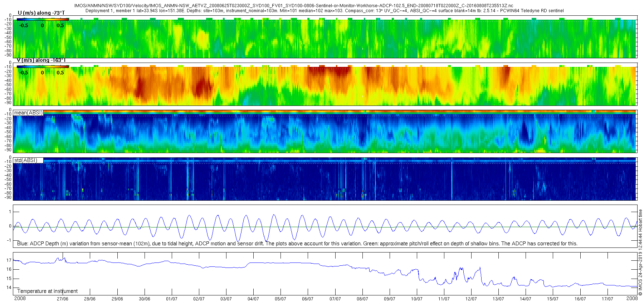The height and width of the screenshot is (304, 644).
Task: Click the 'mean(ABSI)' panel label
Action: point(28,113)
